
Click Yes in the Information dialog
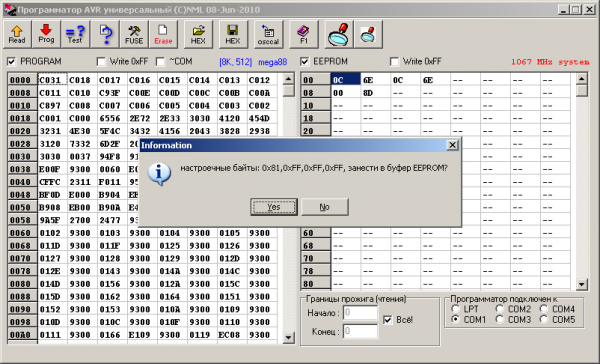coord(274,207)
